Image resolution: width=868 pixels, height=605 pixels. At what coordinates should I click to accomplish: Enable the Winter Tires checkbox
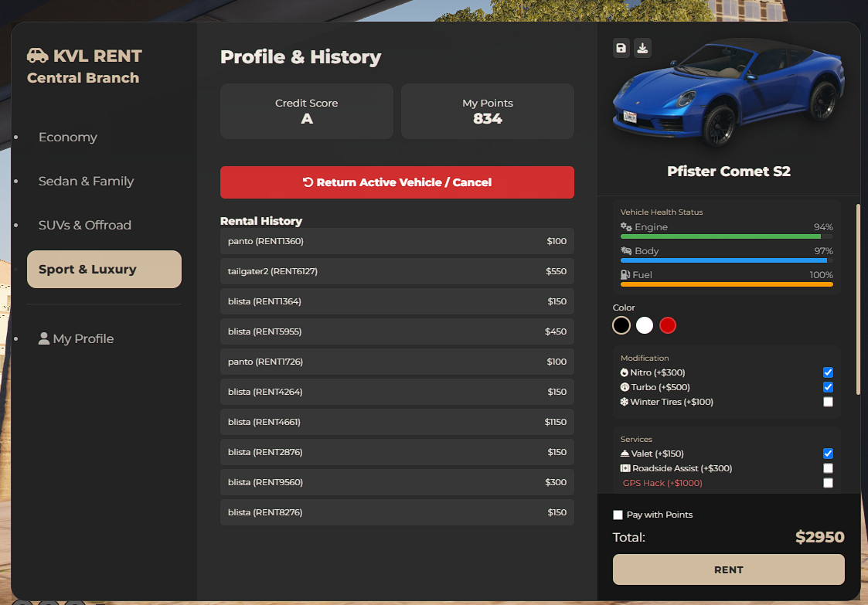tap(828, 402)
